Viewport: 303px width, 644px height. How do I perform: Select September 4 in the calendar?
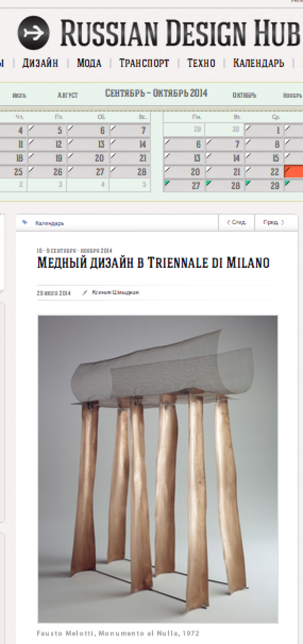click(13, 130)
